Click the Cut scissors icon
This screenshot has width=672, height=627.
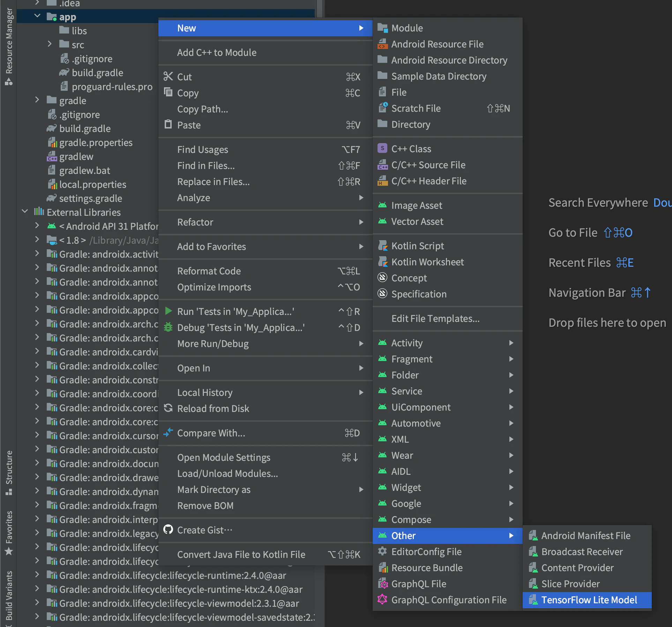[x=168, y=76]
